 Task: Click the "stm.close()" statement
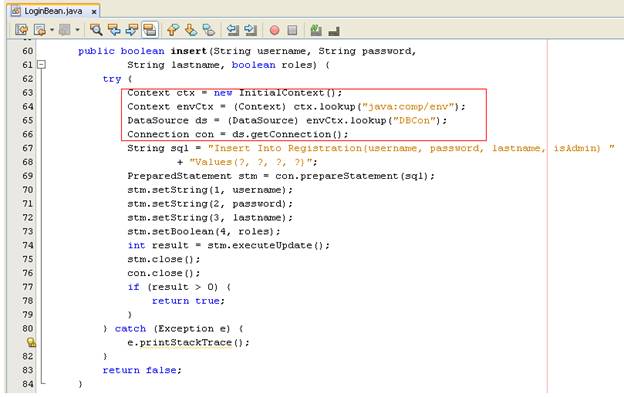tap(164, 259)
